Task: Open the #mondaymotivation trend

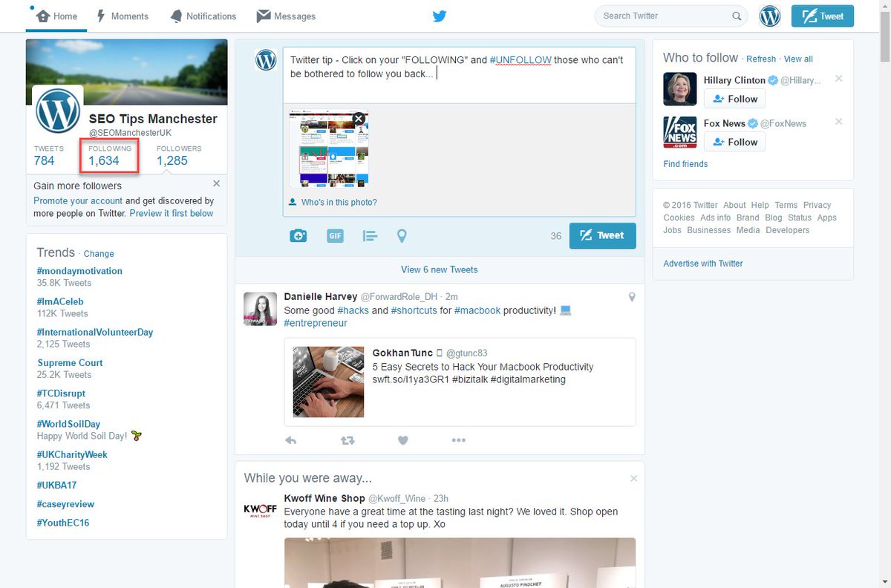Action: tap(79, 271)
